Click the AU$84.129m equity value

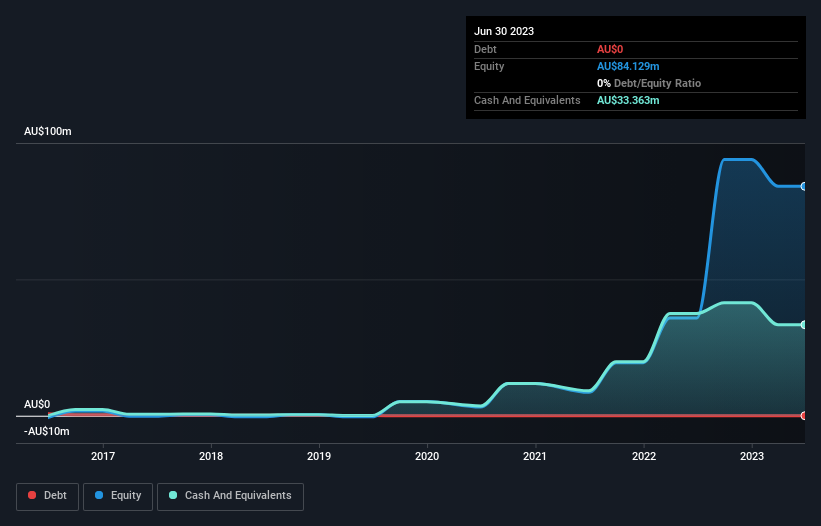[628, 66]
